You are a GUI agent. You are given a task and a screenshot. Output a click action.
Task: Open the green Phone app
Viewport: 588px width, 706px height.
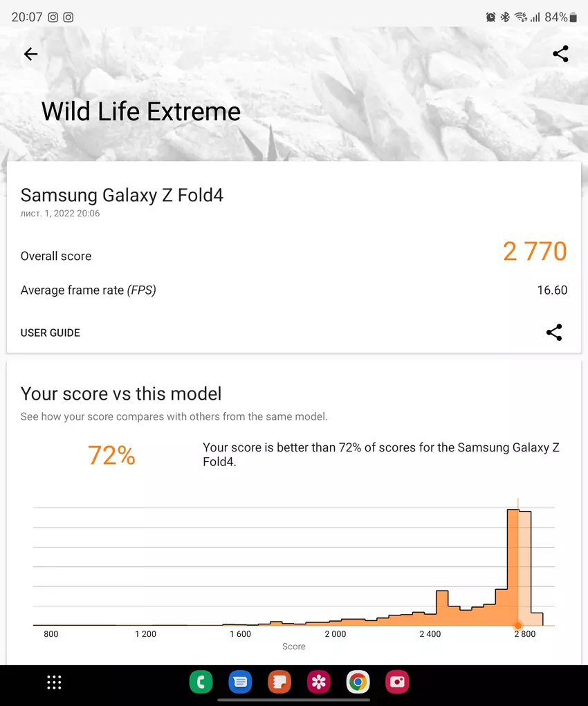coord(201,682)
